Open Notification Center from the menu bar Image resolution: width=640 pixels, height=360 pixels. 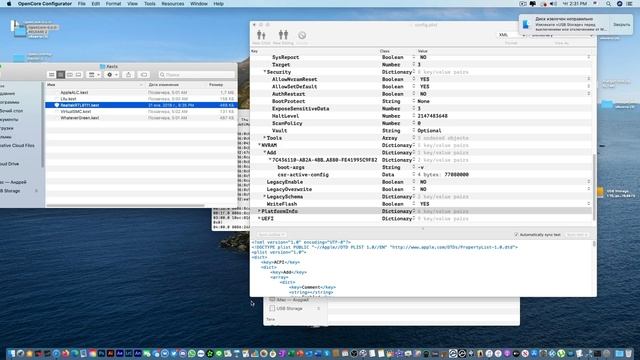629,4
